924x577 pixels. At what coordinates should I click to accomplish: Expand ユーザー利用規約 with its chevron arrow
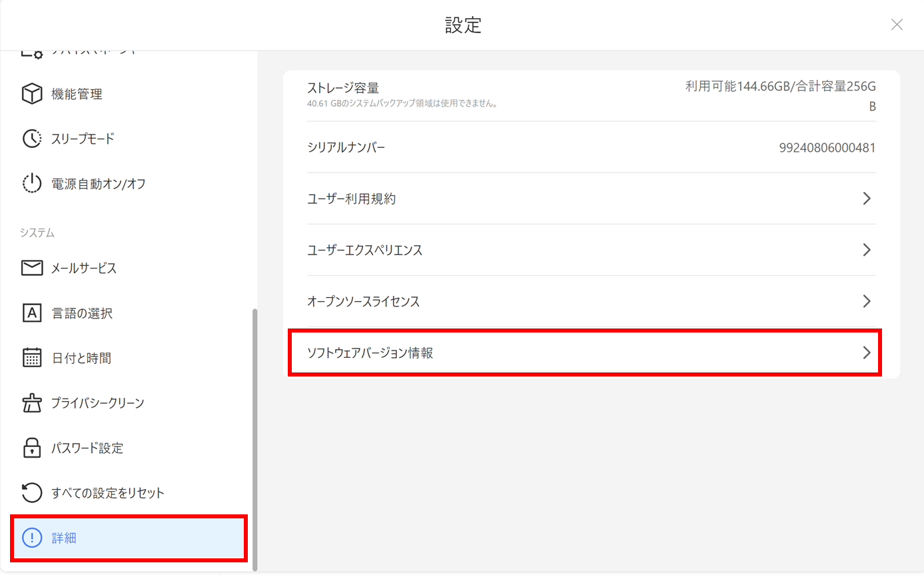click(867, 199)
